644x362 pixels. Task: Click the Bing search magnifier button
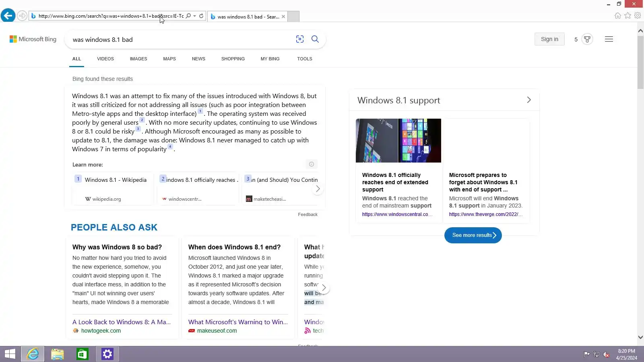point(315,39)
